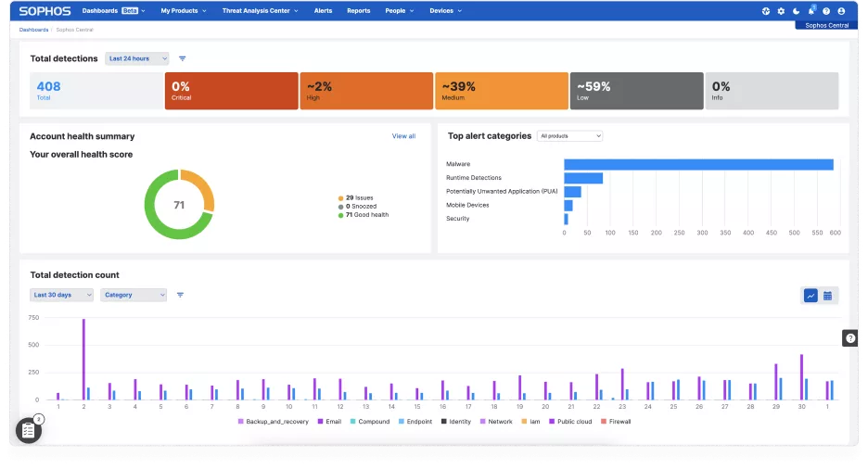Toggle Email series in chart legend
The image size is (868, 469).
coord(328,422)
